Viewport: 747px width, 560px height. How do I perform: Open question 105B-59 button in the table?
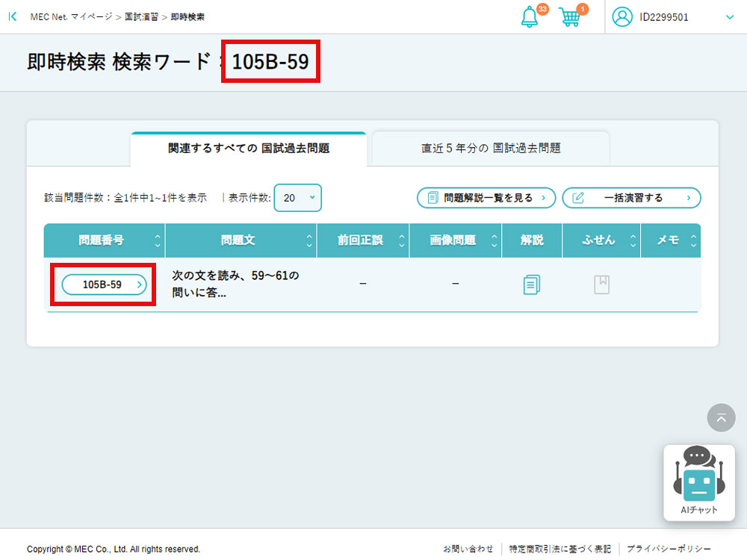coord(105,284)
